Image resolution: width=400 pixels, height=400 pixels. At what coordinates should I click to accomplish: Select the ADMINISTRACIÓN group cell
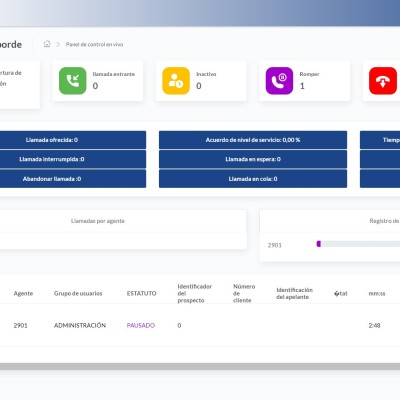pyautogui.click(x=80, y=325)
